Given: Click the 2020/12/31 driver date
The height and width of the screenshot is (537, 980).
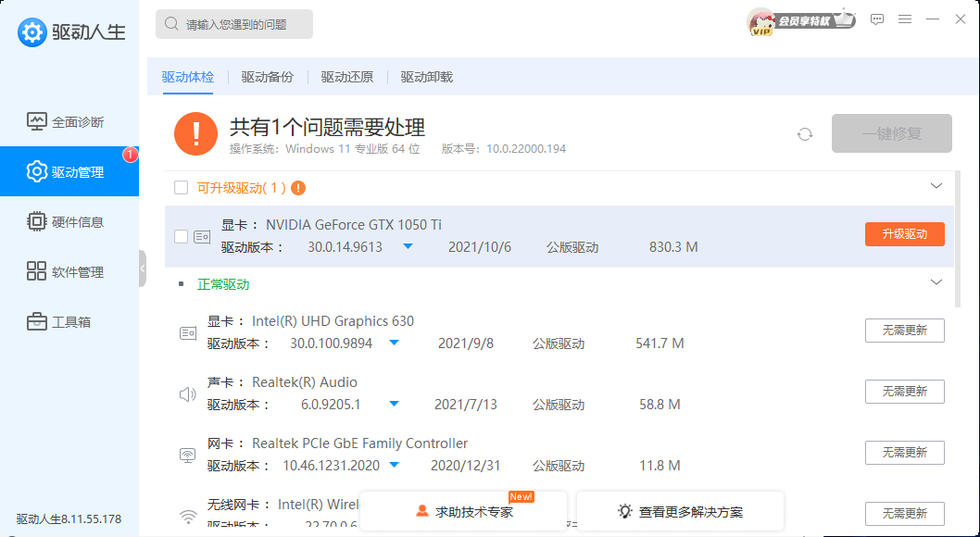Looking at the screenshot, I should click(x=466, y=466).
